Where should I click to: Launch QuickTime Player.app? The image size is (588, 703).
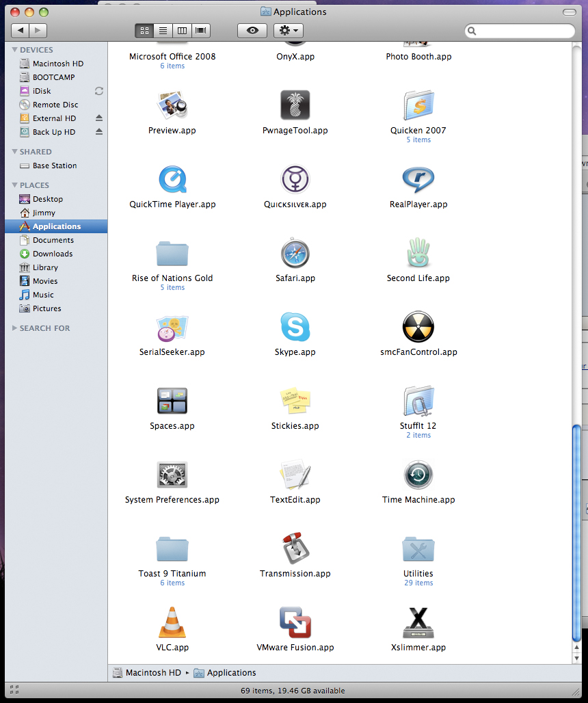tap(172, 179)
